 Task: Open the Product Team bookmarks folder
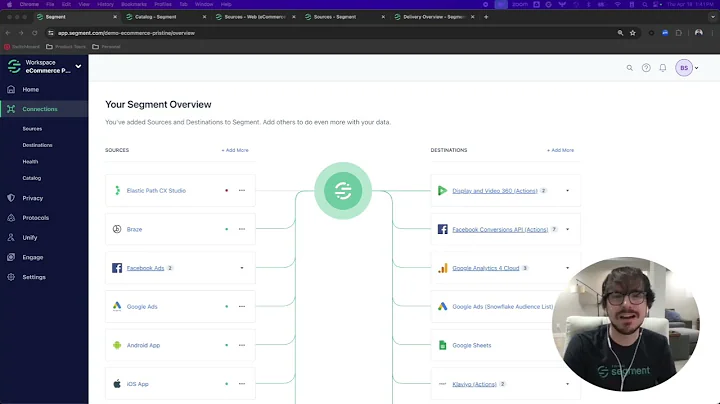[x=66, y=47]
